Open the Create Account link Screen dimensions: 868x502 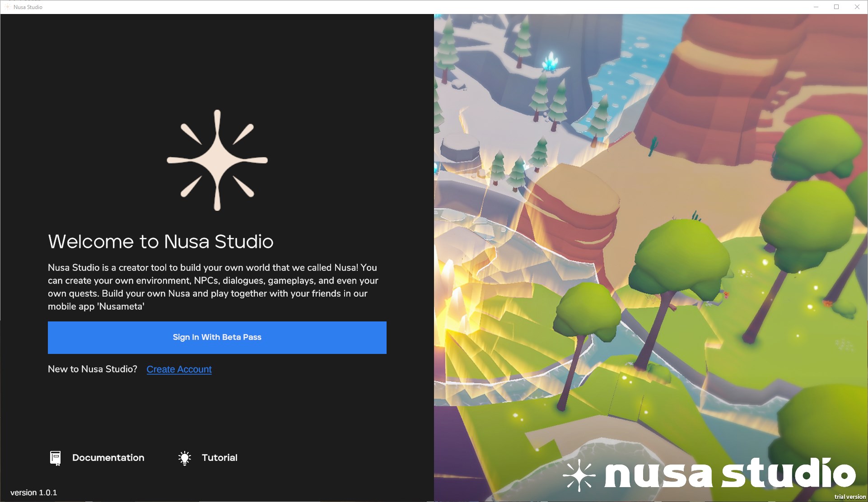179,369
